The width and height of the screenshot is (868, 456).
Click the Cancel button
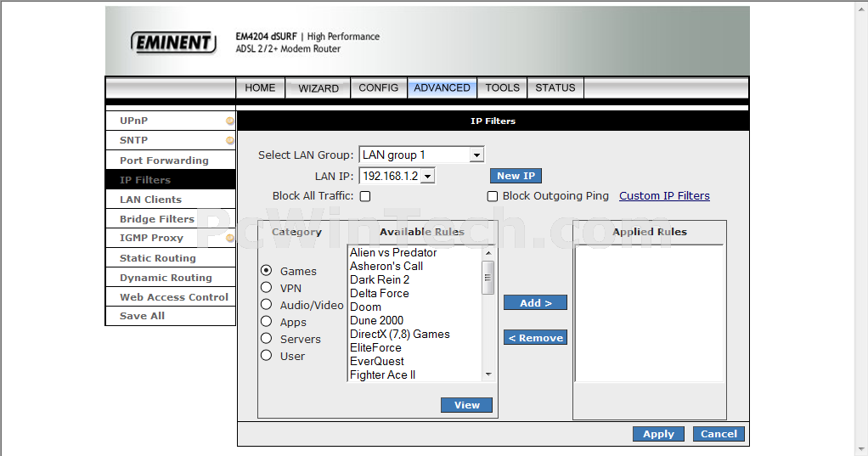[x=719, y=434]
